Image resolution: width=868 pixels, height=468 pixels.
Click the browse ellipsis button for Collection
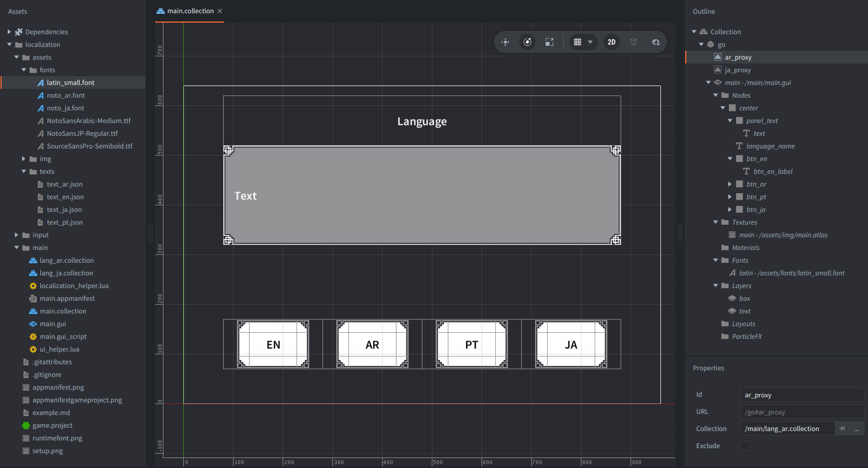[x=856, y=429]
